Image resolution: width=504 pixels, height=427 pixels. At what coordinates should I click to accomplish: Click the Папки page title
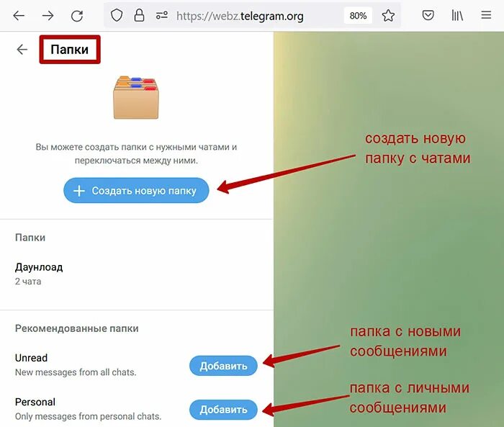[69, 50]
